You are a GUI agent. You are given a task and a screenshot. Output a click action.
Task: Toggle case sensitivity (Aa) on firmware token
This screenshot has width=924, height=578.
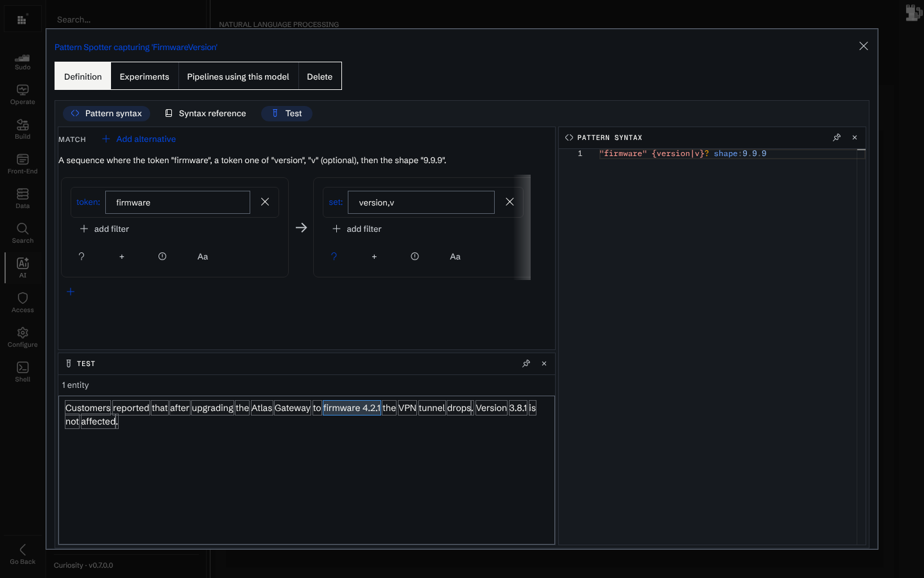[203, 256]
